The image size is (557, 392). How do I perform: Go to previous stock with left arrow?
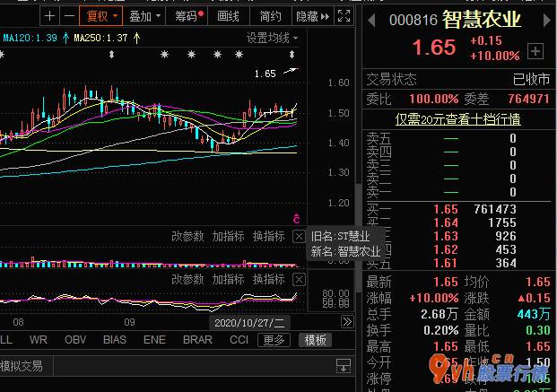click(x=368, y=17)
